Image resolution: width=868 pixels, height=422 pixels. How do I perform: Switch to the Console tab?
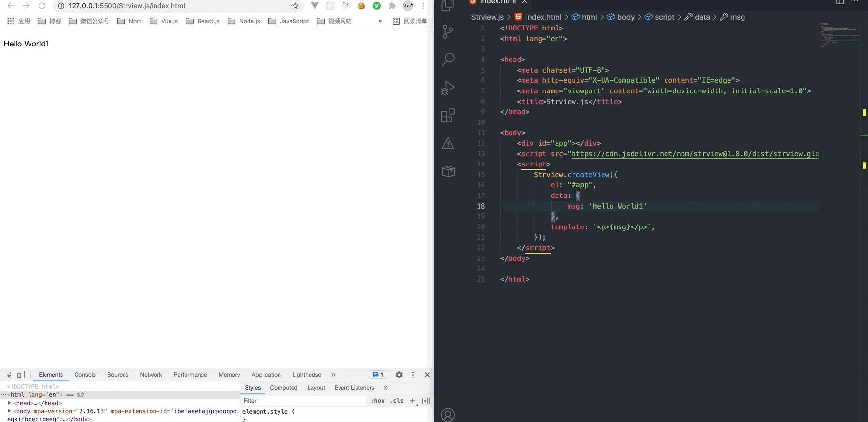click(x=85, y=375)
